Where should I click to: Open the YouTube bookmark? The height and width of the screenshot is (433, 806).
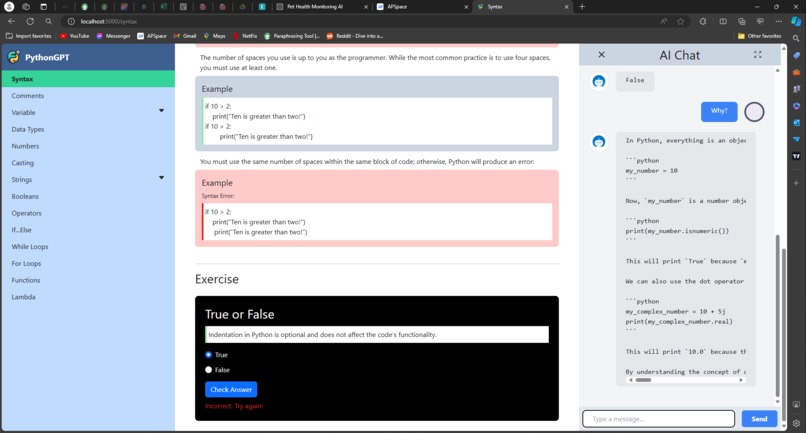(x=75, y=36)
